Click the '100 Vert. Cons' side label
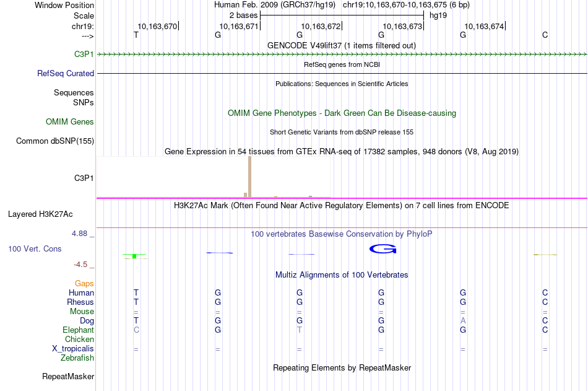The height and width of the screenshot is (391, 588). [35, 248]
